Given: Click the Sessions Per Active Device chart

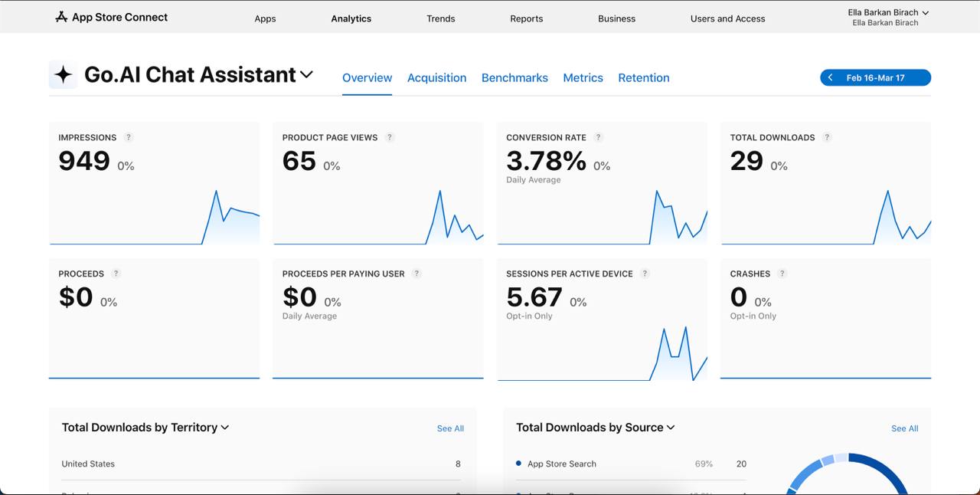Looking at the screenshot, I should (602, 352).
